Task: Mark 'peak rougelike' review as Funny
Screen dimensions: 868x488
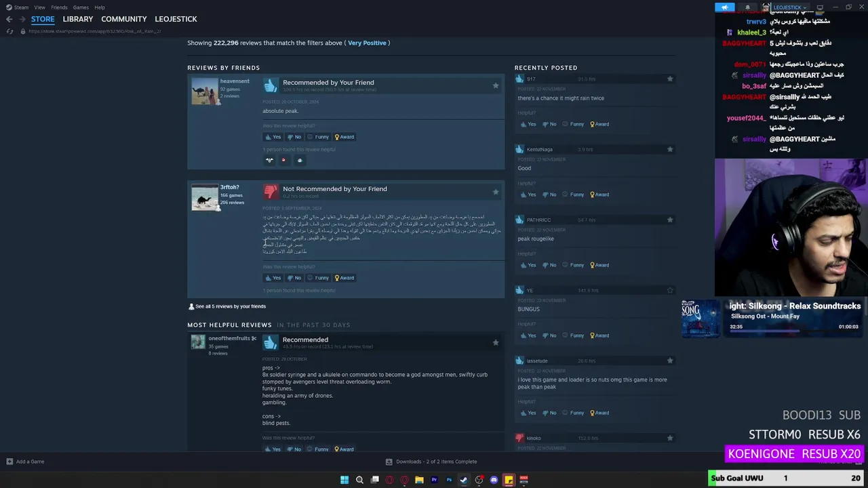Action: [573, 265]
